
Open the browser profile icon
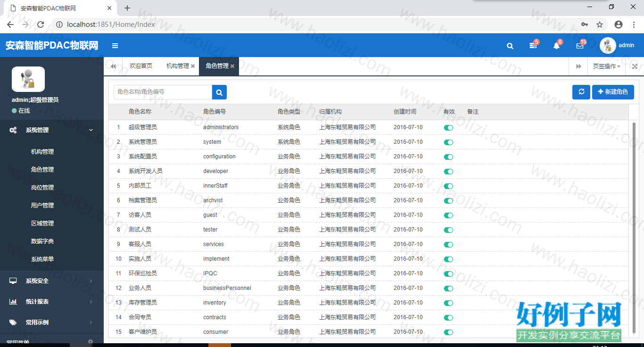(x=619, y=25)
